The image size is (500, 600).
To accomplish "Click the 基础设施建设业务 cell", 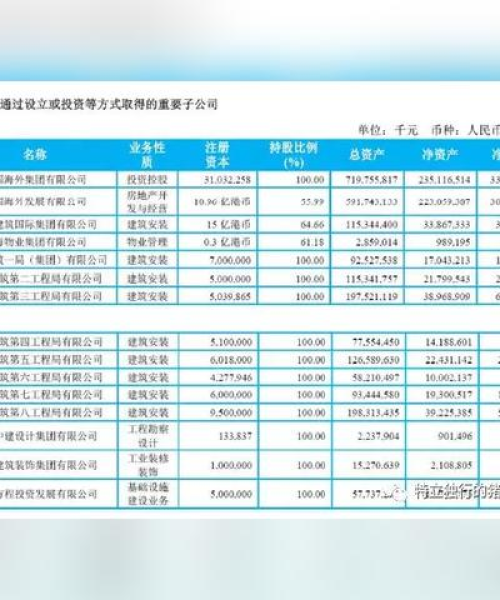I will pyautogui.click(x=148, y=494).
